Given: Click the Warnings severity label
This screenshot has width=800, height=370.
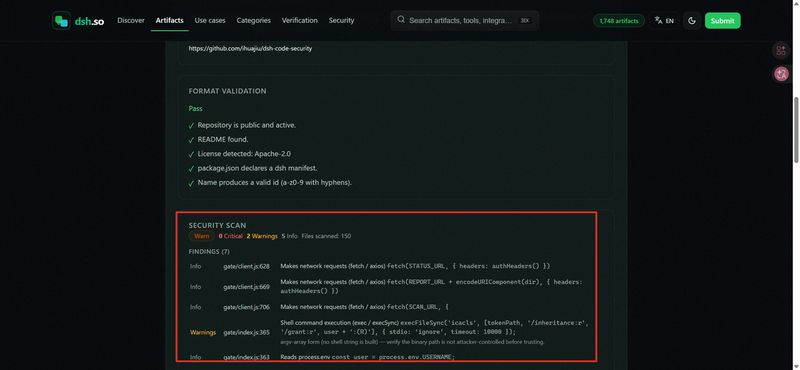Looking at the screenshot, I should (203, 333).
